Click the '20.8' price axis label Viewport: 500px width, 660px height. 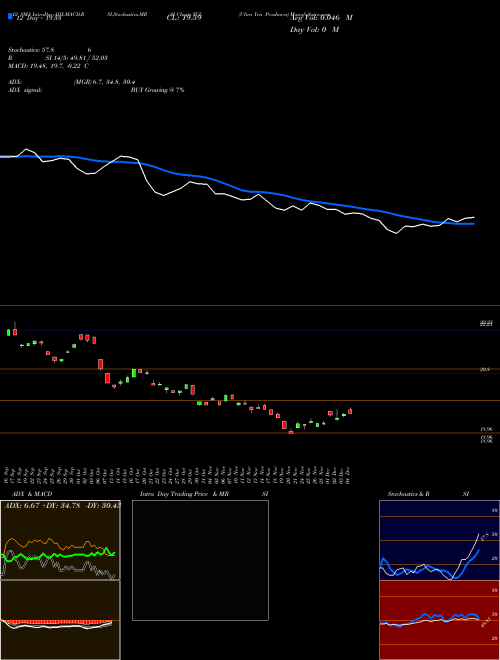click(x=485, y=370)
